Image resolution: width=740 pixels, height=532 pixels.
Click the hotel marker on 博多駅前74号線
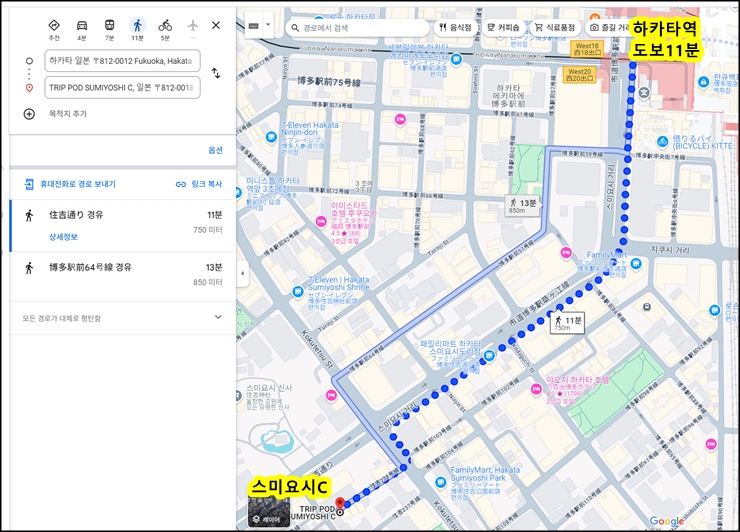pyautogui.click(x=400, y=119)
